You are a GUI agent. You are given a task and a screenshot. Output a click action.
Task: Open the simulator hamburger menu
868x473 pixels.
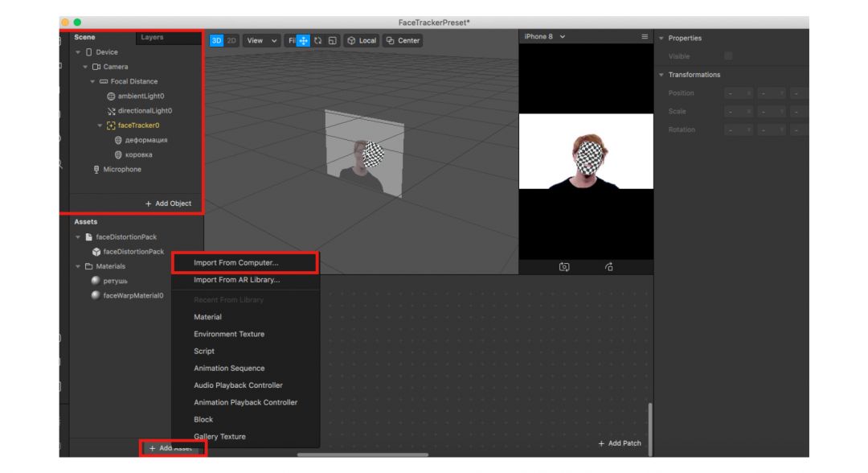[x=644, y=37]
